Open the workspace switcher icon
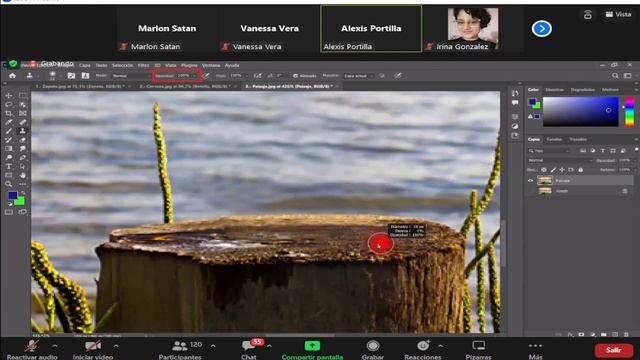 628,76
